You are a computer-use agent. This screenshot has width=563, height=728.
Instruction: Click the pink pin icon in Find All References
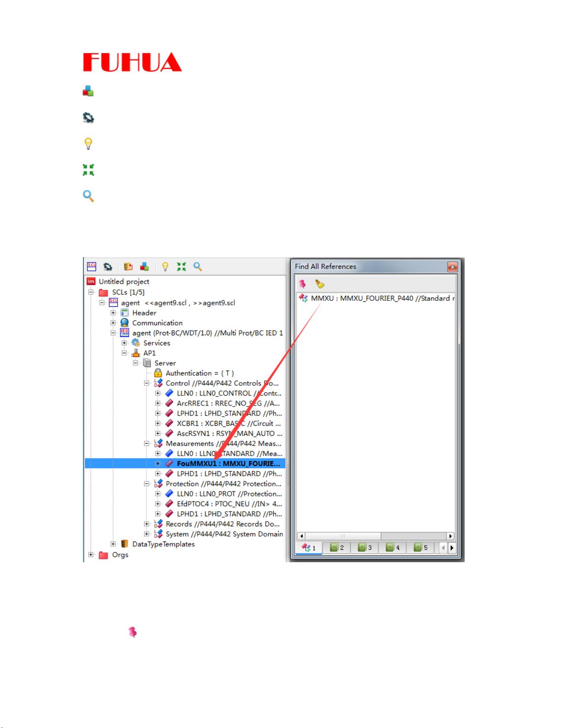point(302,284)
